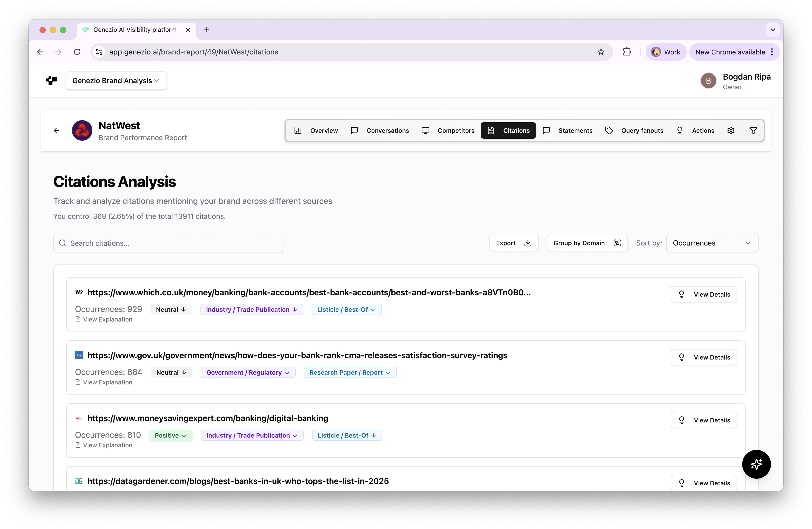
Task: Open Positive sentiment dropdown on moneysavingexpert citation
Action: [x=171, y=435]
